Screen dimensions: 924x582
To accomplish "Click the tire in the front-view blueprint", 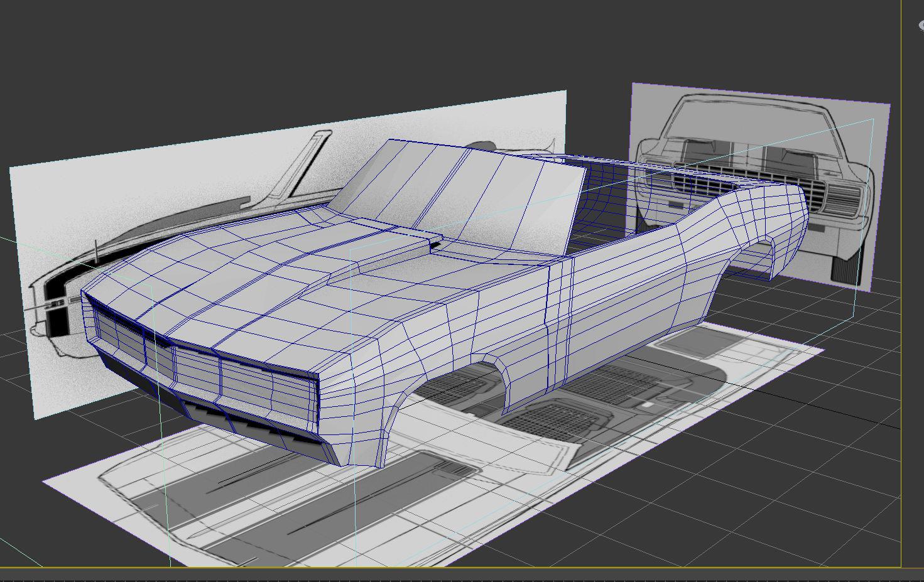I will (x=845, y=269).
